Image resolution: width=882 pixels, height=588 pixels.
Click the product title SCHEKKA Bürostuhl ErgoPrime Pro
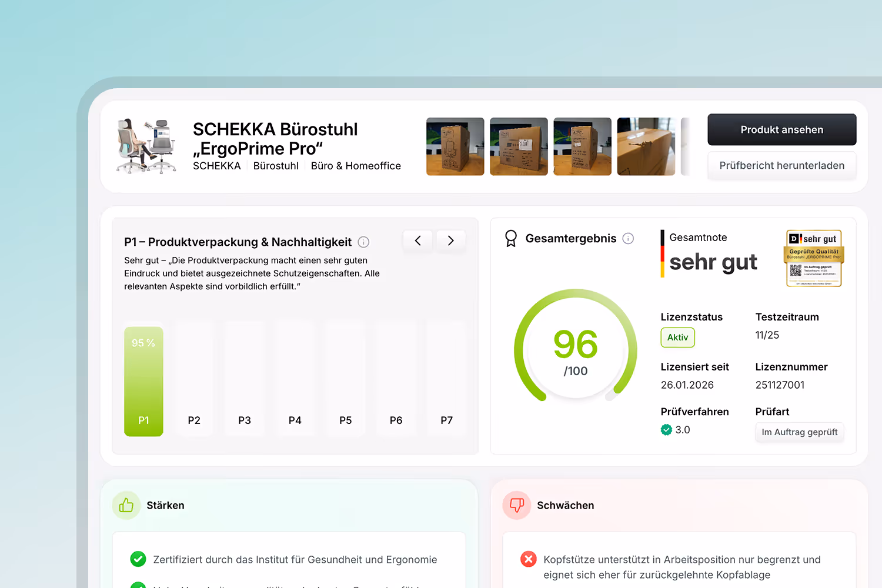(x=275, y=139)
